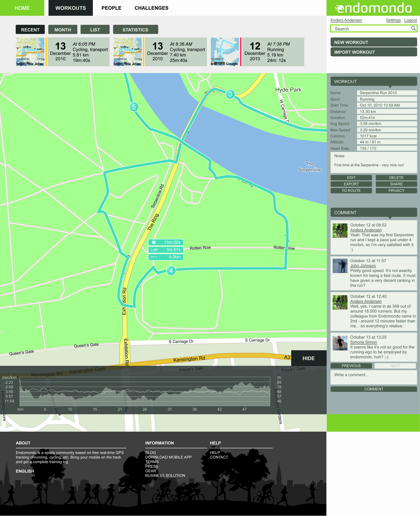Viewport: 420px width, 516px height.
Task: Click Anders Andersen's avatar on 12:40 comment
Action: (340, 302)
